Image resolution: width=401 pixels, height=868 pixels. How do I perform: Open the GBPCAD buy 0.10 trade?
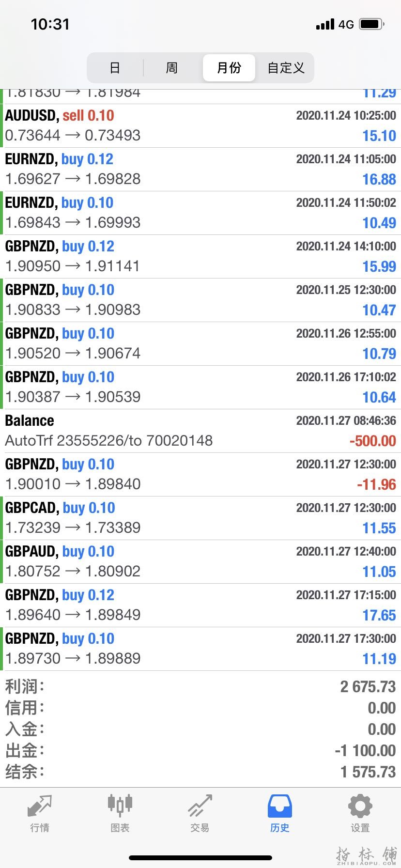200,518
